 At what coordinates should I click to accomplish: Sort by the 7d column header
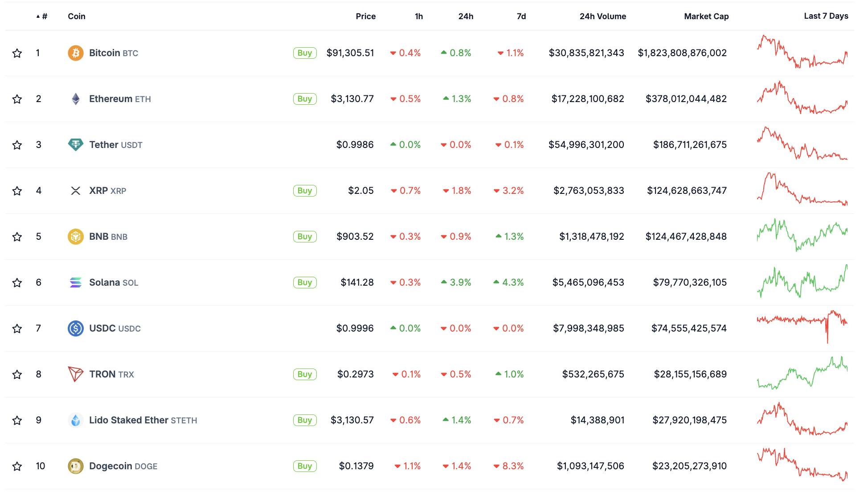click(x=521, y=16)
